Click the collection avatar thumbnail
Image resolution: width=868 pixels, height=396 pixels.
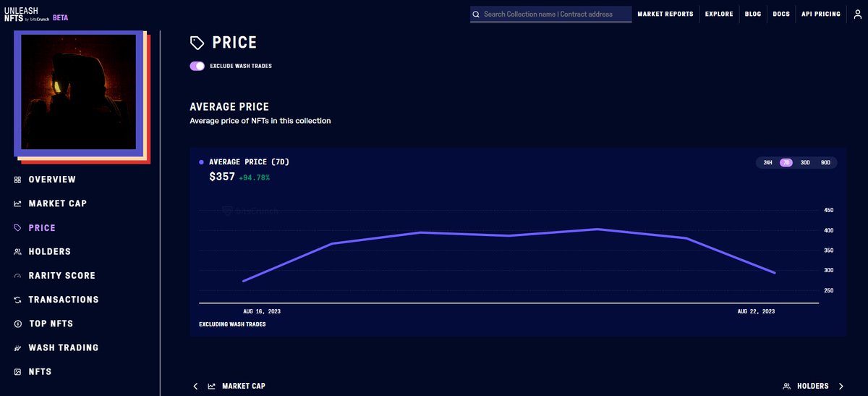(x=79, y=92)
